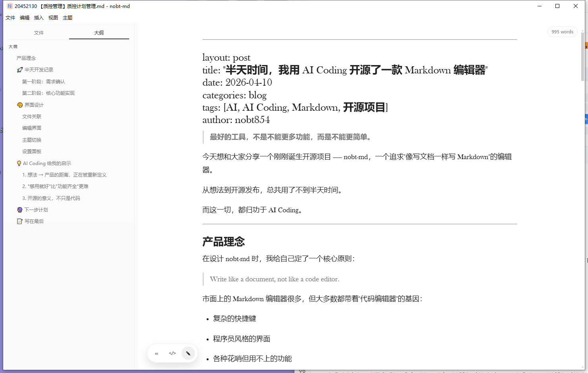This screenshot has width=588, height=373.
Task: Click paragraph starting 在设计 nobt-md 时
Action: [279, 259]
